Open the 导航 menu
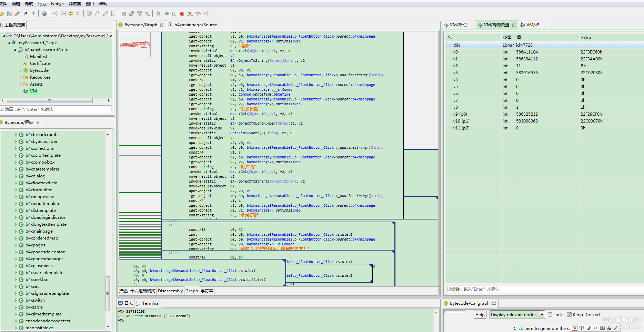Image resolution: width=644 pixels, height=332 pixels. [29, 3]
